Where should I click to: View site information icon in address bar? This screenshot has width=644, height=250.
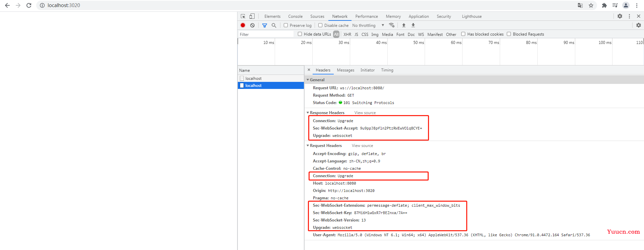click(42, 5)
